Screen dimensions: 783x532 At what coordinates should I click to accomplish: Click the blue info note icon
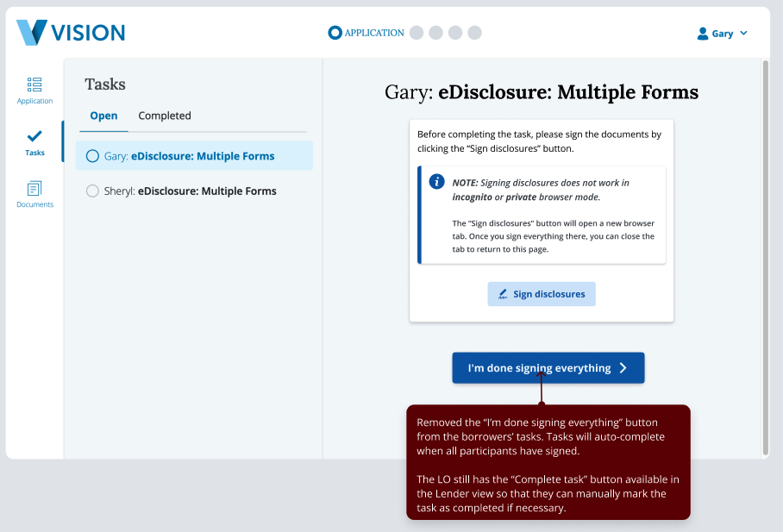coord(437,182)
